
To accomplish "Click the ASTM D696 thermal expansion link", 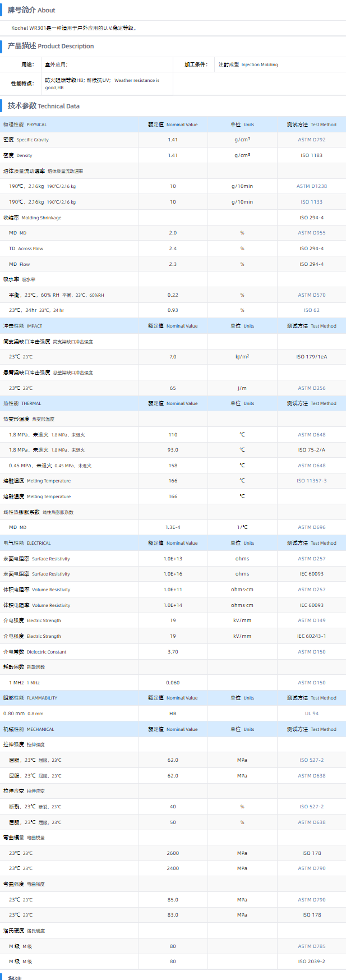I will click(x=311, y=527).
